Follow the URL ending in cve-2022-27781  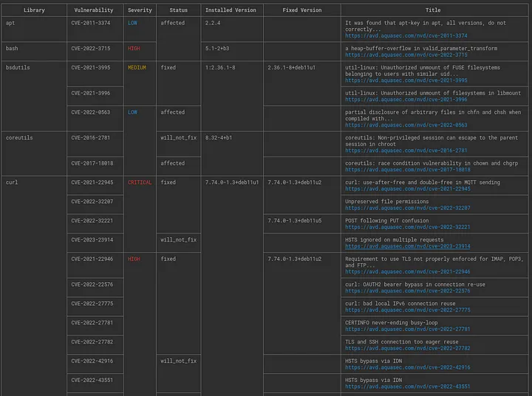coord(407,330)
